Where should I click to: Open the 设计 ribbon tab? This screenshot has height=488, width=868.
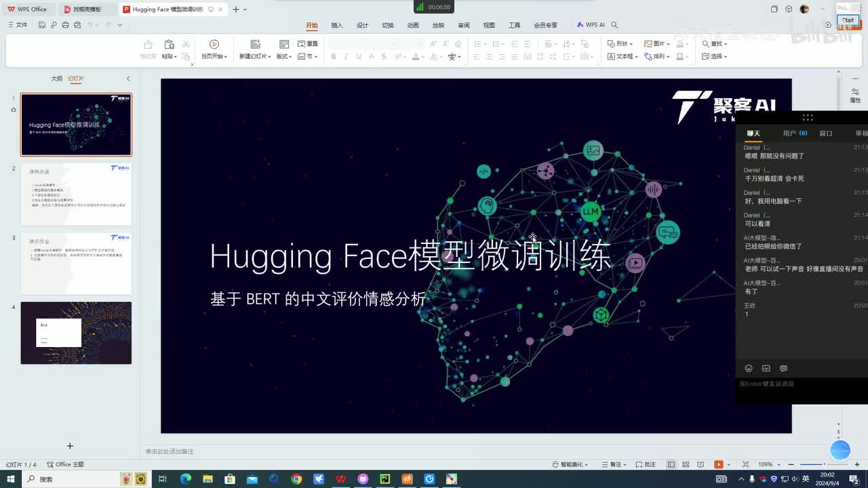[362, 25]
